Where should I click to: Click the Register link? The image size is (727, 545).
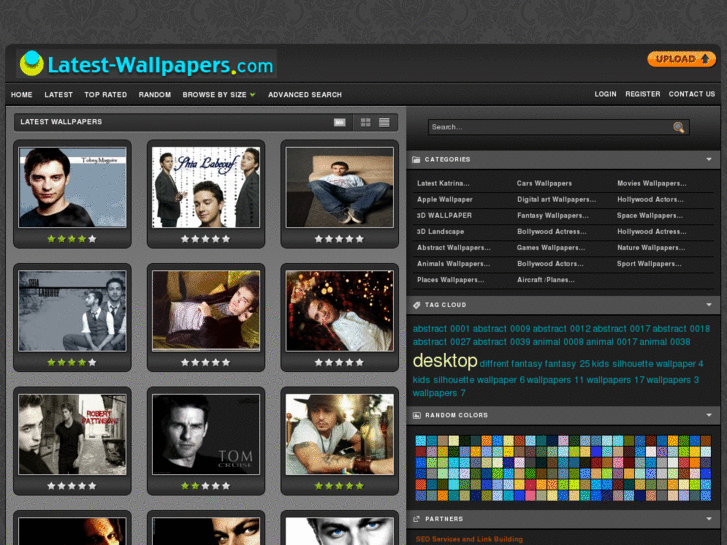coord(643,94)
